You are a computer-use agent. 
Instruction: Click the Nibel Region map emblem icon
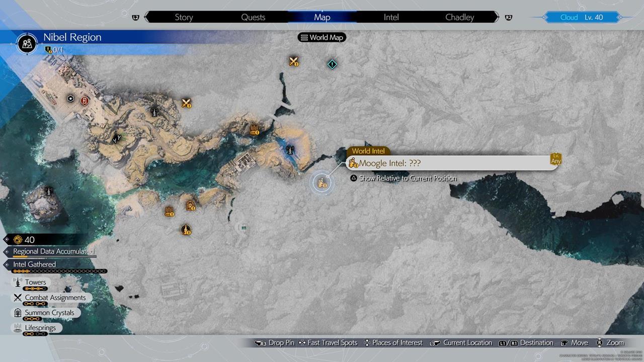click(27, 43)
